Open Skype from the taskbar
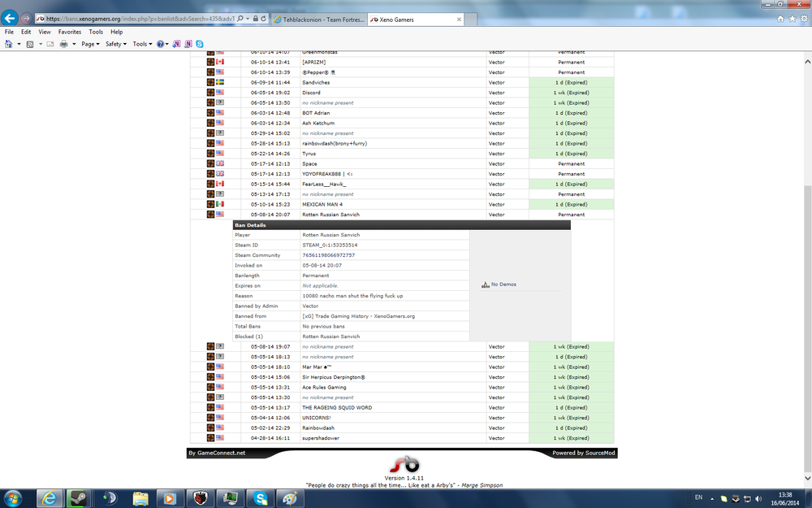This screenshot has height=508, width=812. pos(260,499)
